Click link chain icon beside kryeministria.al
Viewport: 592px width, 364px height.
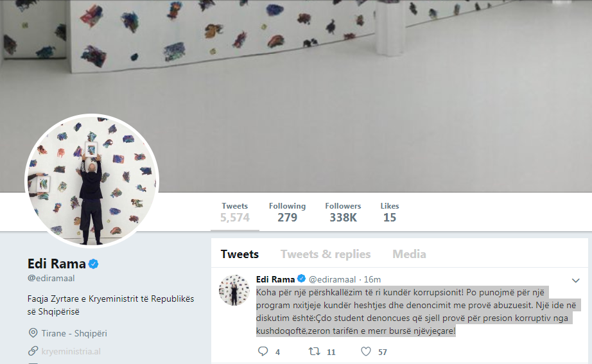(33, 351)
